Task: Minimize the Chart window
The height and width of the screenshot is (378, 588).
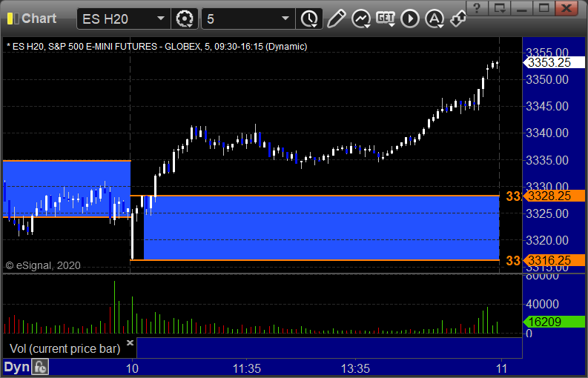Action: pos(521,8)
